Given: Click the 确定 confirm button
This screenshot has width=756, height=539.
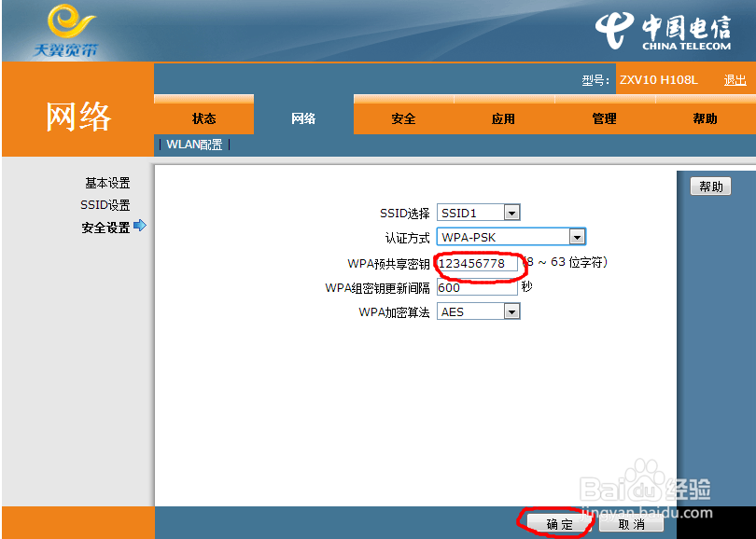Looking at the screenshot, I should pos(558,524).
